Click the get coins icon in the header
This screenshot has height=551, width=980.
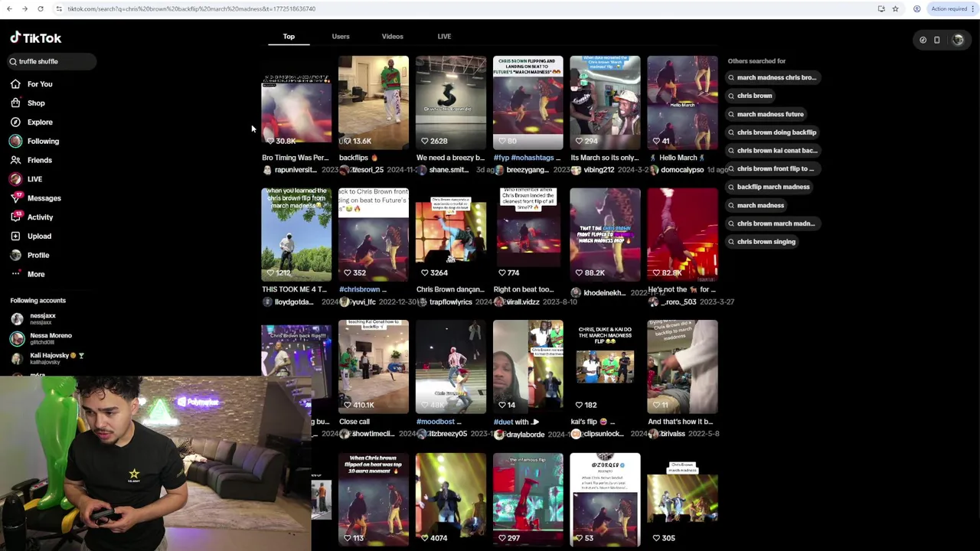click(923, 40)
